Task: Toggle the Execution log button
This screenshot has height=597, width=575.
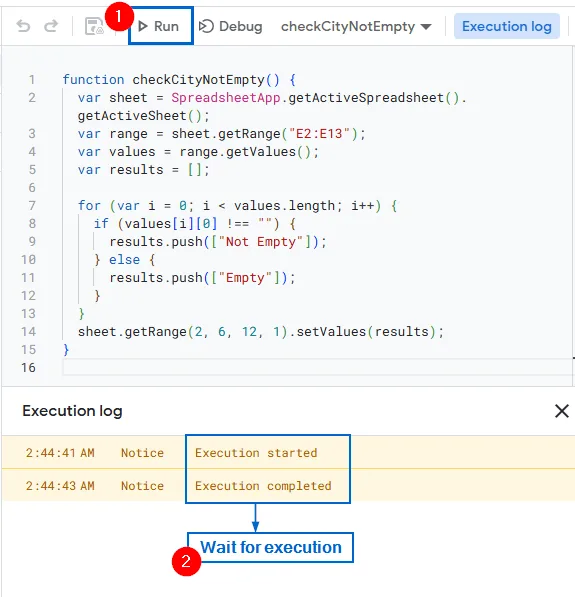Action: (506, 26)
